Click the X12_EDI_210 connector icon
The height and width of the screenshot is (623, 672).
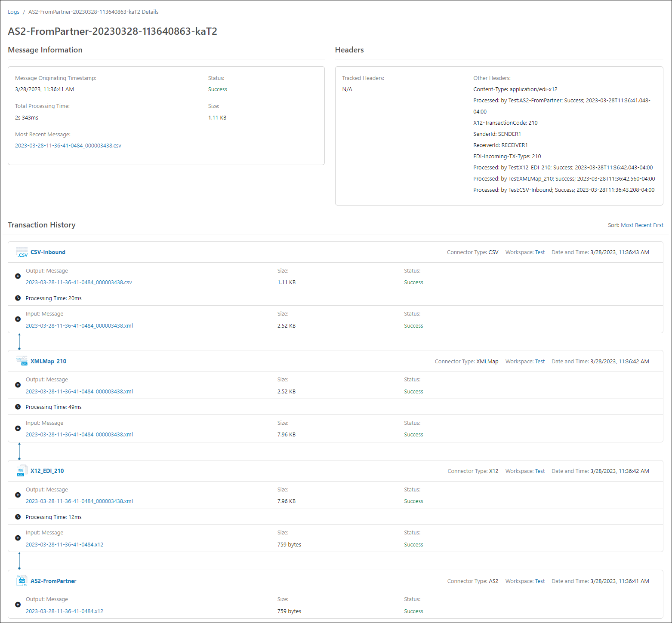[x=22, y=471]
